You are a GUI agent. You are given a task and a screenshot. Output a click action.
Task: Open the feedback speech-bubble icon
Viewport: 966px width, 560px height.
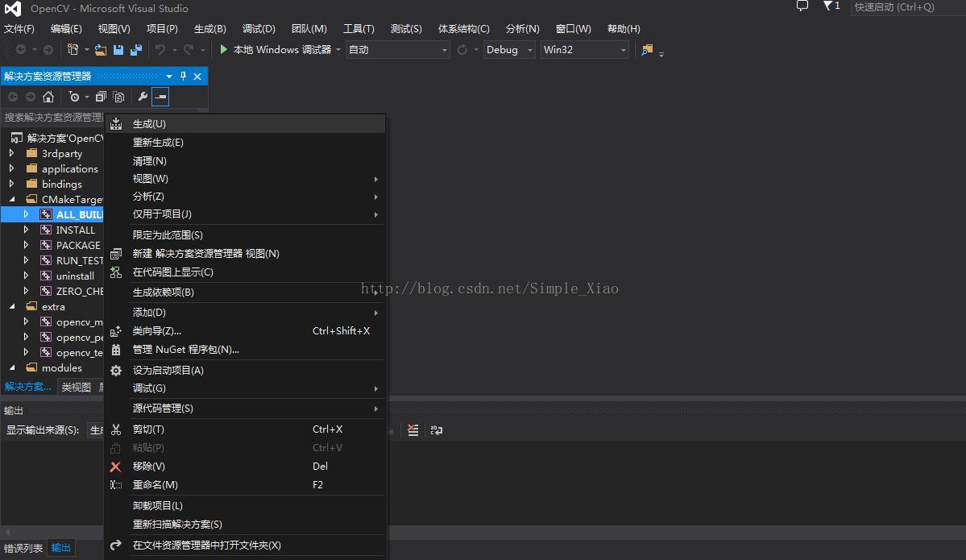802,6
